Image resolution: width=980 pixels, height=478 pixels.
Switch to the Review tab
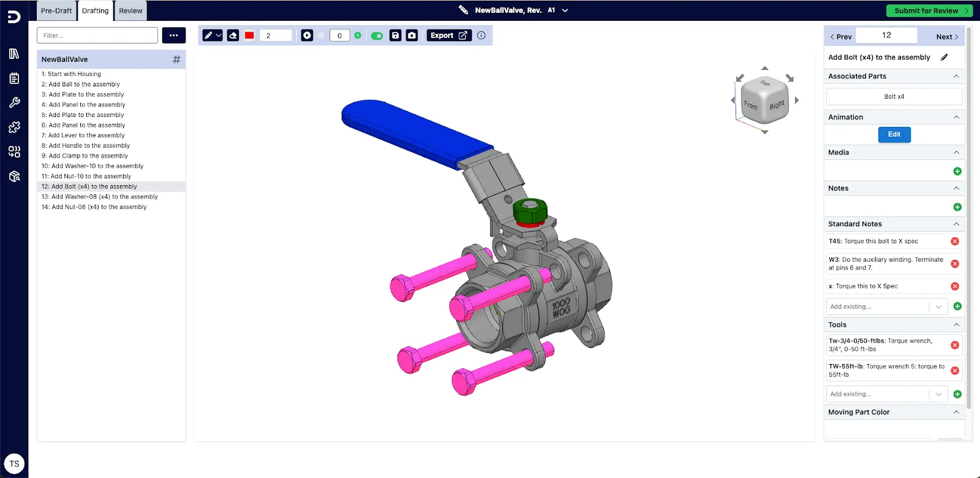(x=130, y=11)
